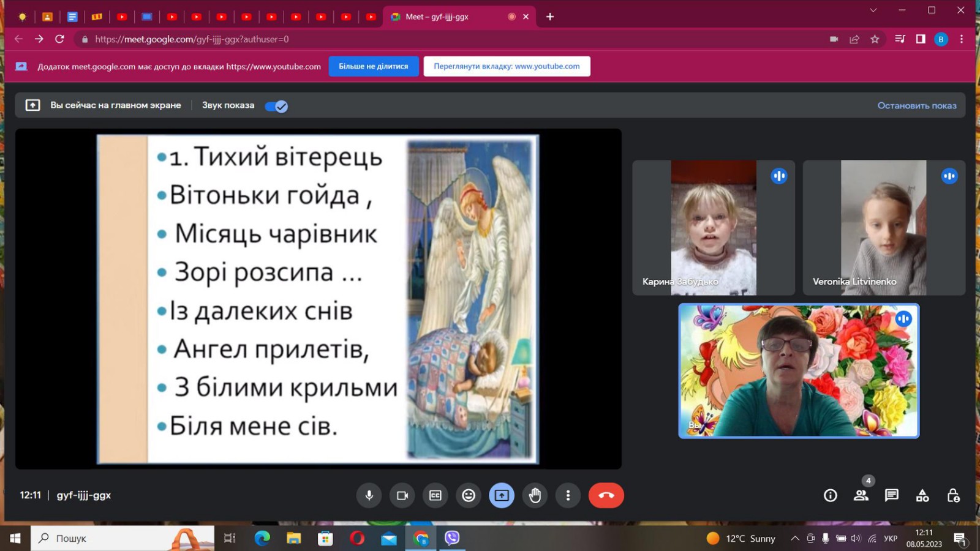
Task: Switch to the orange contact-card icon tab
Action: [47, 17]
